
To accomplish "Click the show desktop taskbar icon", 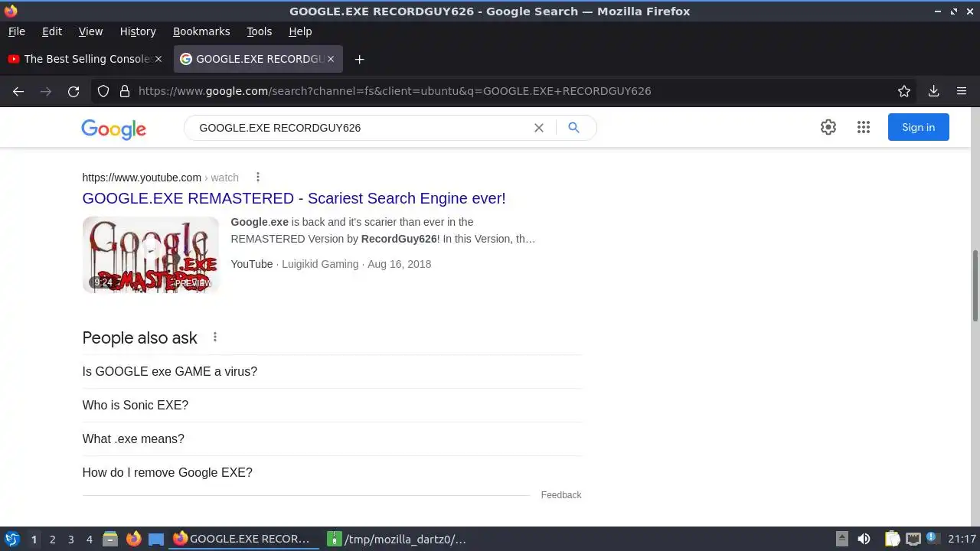I will [x=156, y=539].
